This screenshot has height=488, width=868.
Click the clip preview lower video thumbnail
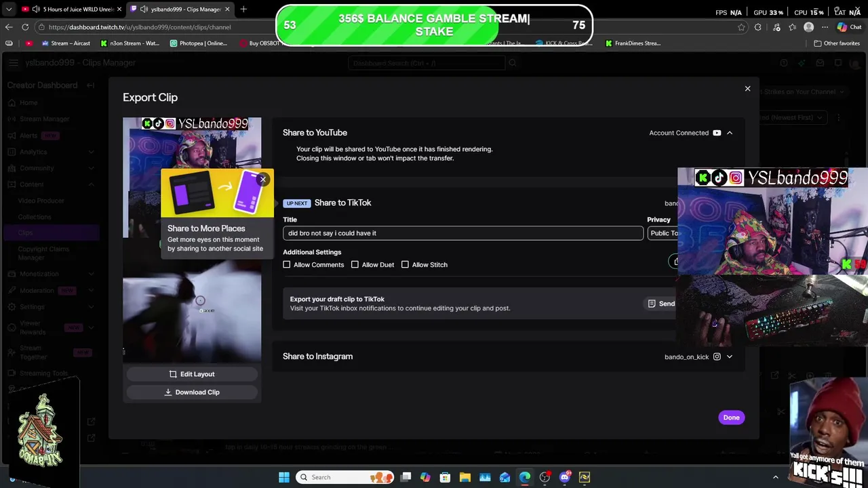(x=192, y=310)
